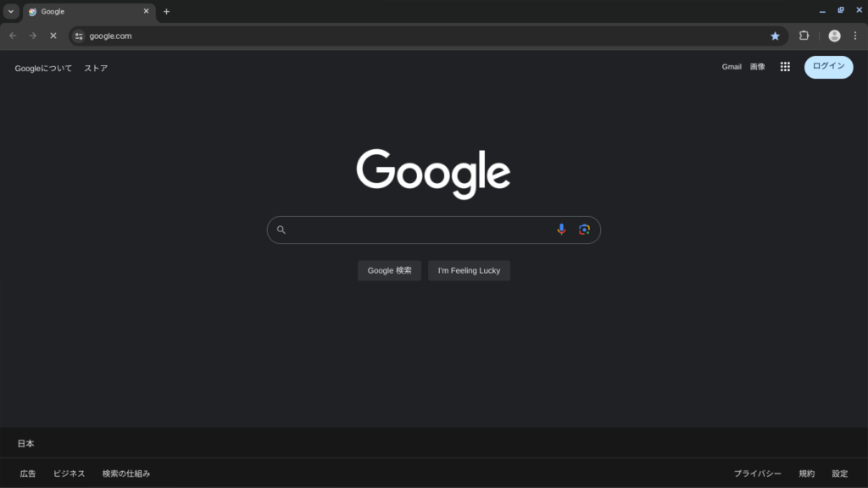Open a new tab with plus button

(166, 12)
